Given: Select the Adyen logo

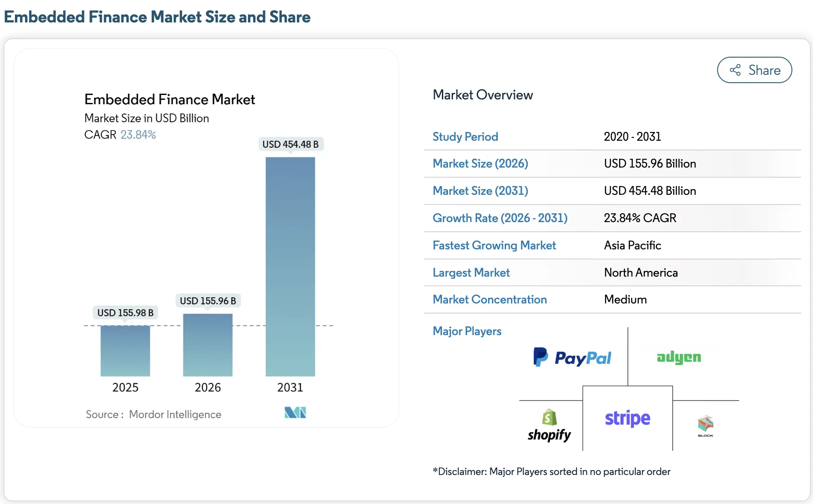Looking at the screenshot, I should pyautogui.click(x=678, y=358).
